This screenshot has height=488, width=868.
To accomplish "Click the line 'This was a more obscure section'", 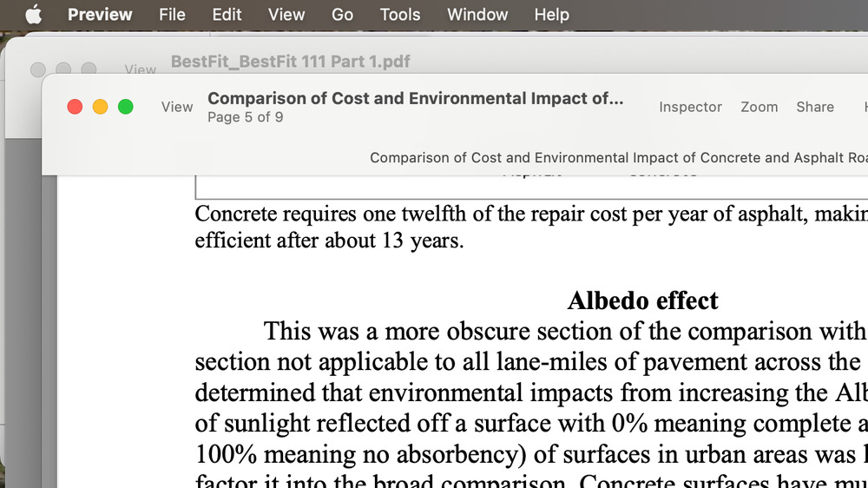I will 565,331.
